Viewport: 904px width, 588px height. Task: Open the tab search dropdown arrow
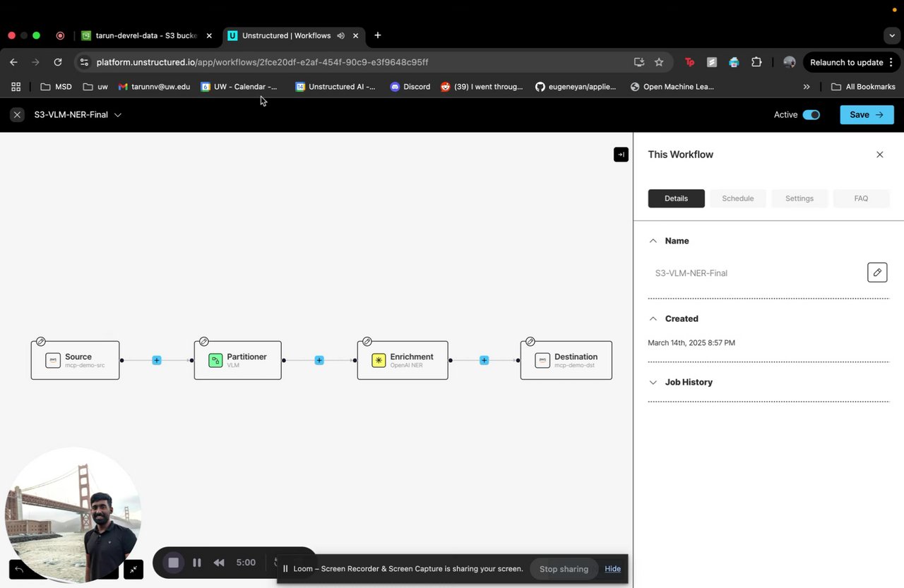892,35
